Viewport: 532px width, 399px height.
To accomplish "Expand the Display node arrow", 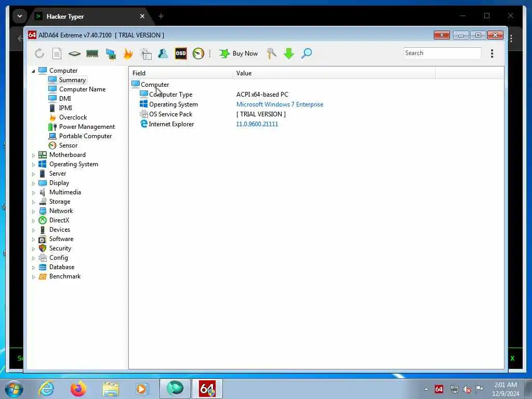I will click(x=33, y=183).
